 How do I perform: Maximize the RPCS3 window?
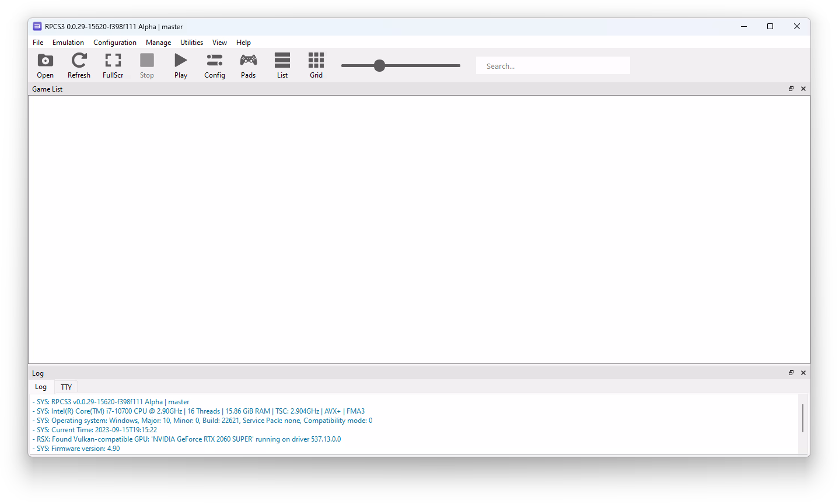click(770, 26)
